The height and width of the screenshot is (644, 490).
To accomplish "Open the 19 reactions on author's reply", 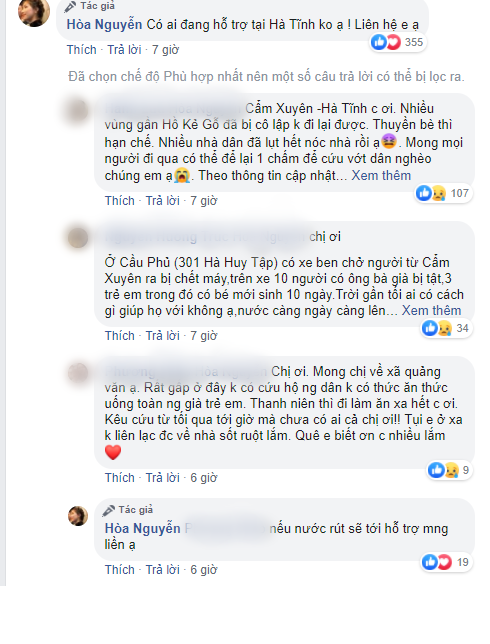I will [x=446, y=562].
